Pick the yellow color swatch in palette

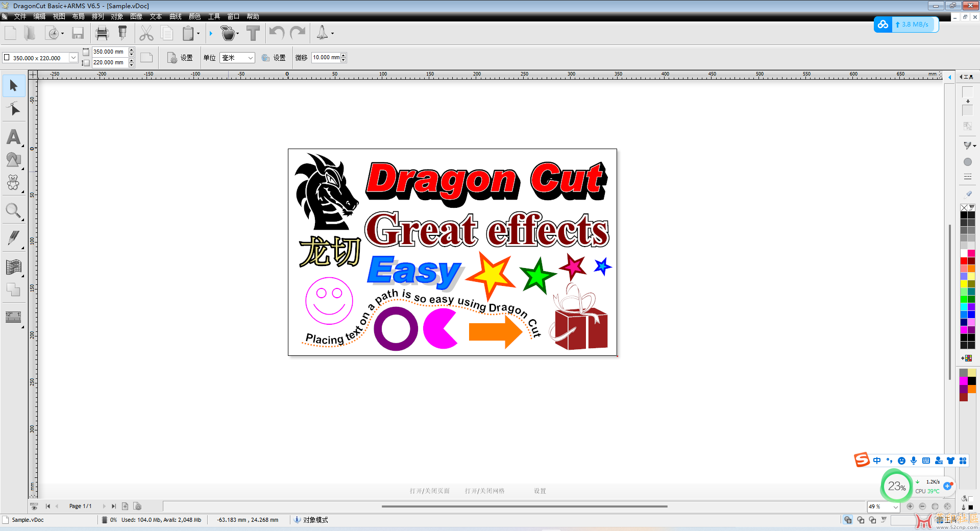(964, 284)
